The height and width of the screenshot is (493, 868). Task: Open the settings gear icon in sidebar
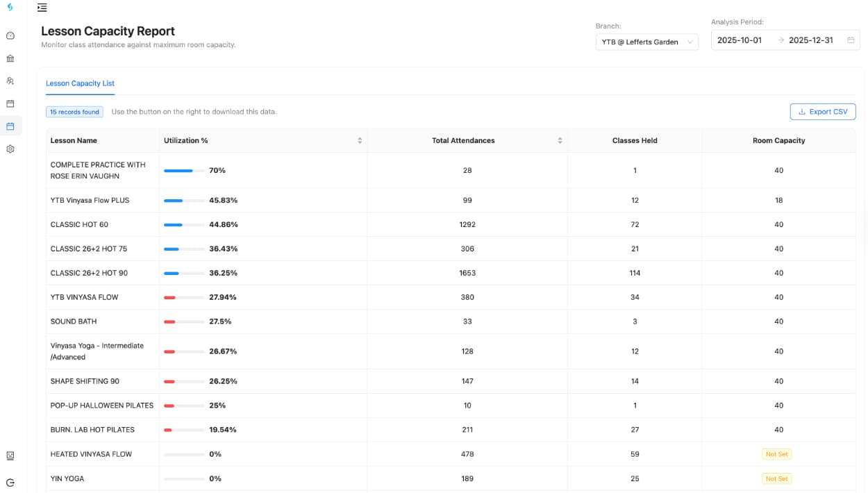10,149
